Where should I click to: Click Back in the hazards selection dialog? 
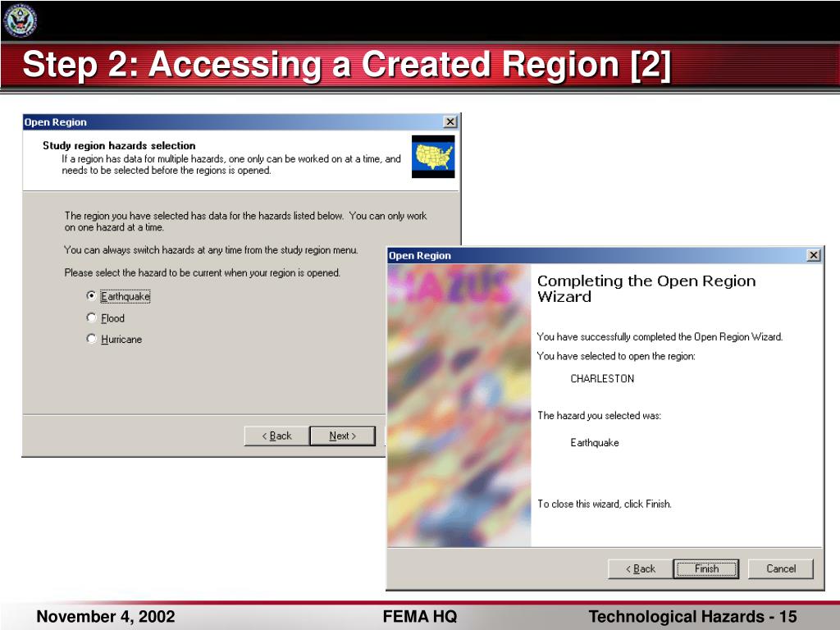276,436
